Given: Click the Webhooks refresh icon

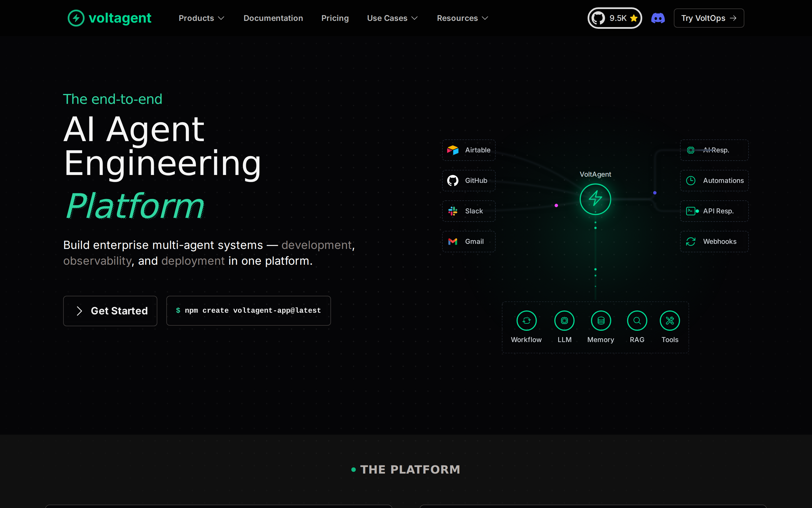Looking at the screenshot, I should tap(690, 242).
